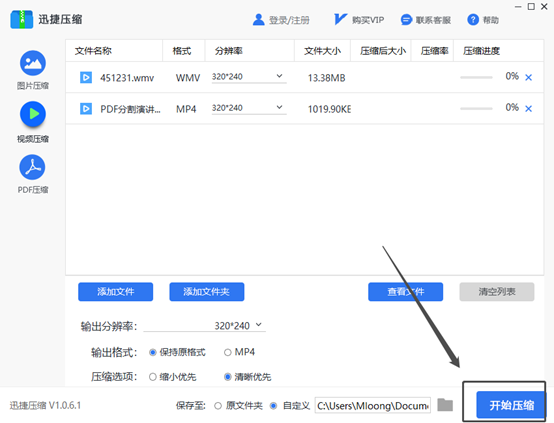The height and width of the screenshot is (423, 554).
Task: Select the 451231.wmv file name
Action: tap(127, 78)
